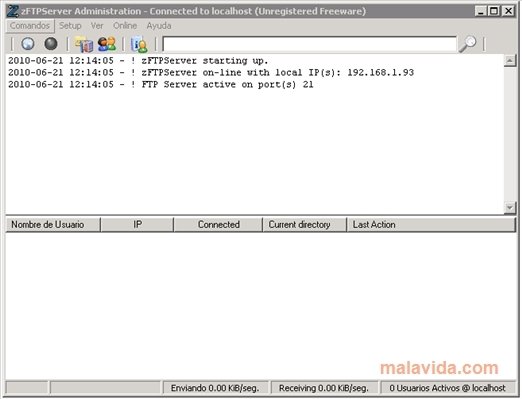Sort by the Last Action column
The width and height of the screenshot is (522, 399).
(431, 224)
